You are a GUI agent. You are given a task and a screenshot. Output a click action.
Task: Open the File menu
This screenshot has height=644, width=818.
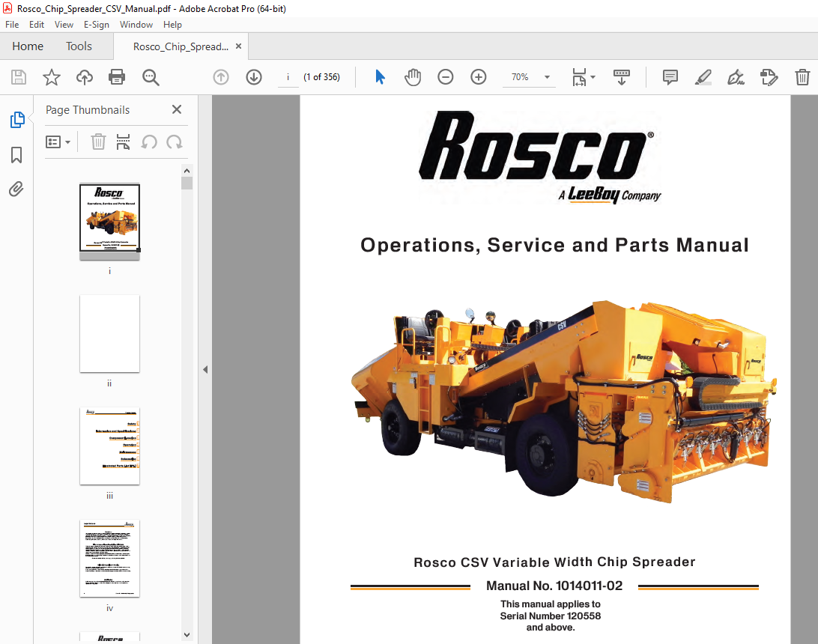[x=12, y=25]
